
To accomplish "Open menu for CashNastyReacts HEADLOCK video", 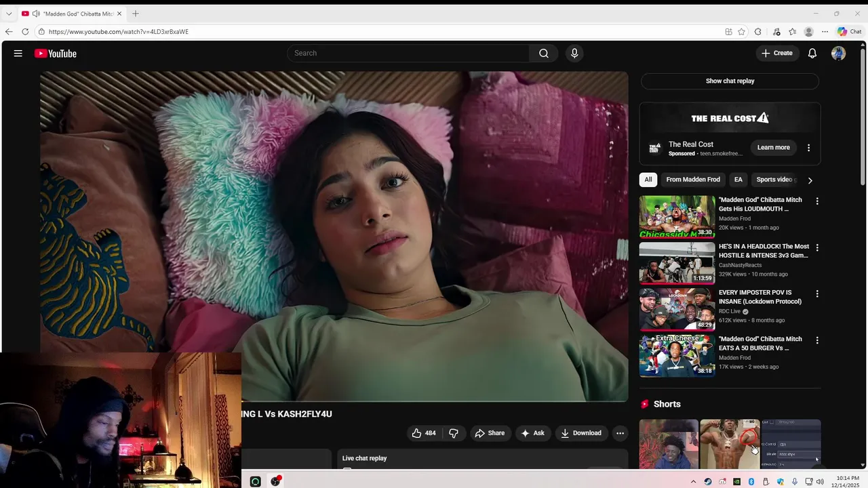I will tap(817, 247).
